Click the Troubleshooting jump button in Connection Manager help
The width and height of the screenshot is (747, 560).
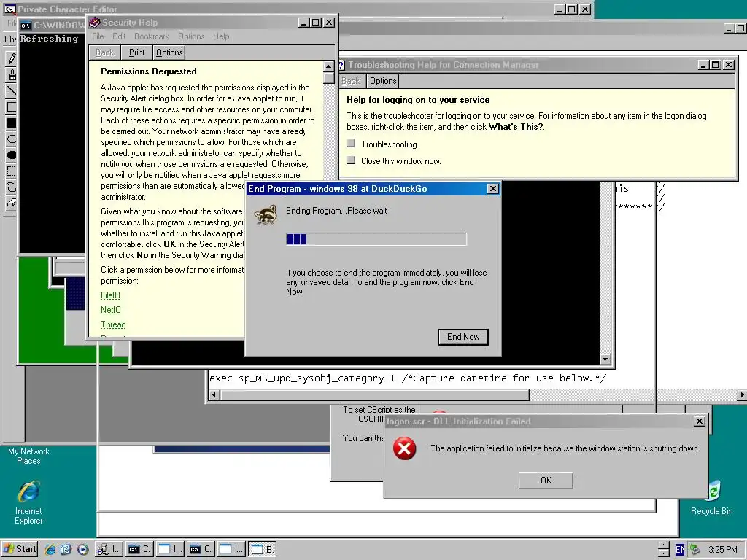pos(351,143)
